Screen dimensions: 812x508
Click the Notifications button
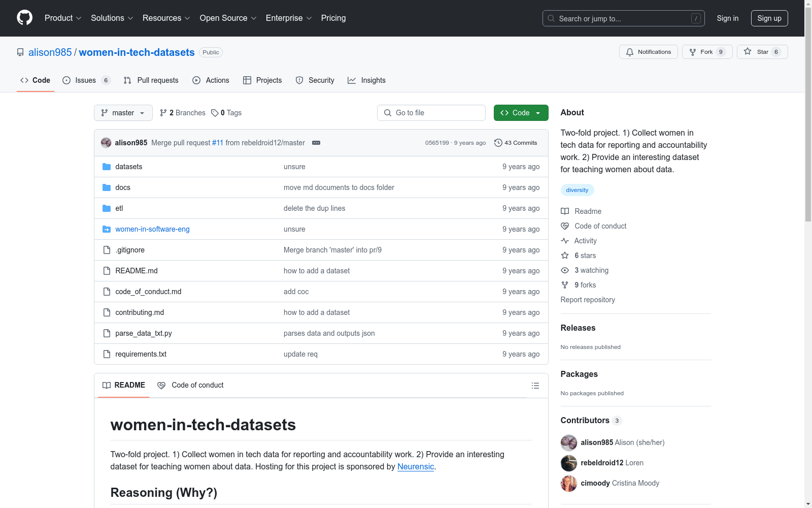pyautogui.click(x=649, y=52)
